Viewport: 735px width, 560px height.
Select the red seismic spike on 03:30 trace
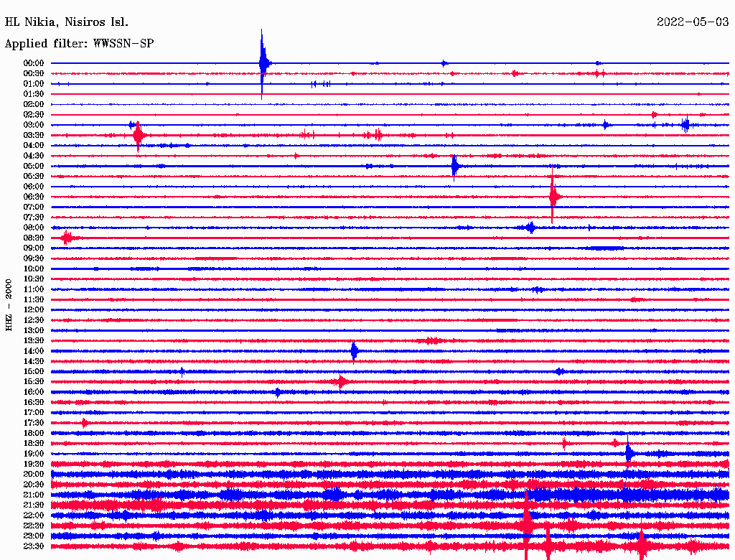(138, 134)
